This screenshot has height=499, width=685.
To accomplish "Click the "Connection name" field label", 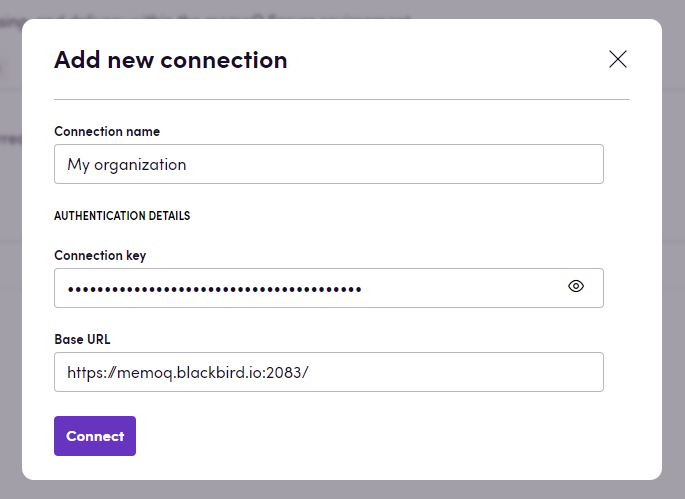I will pos(107,131).
